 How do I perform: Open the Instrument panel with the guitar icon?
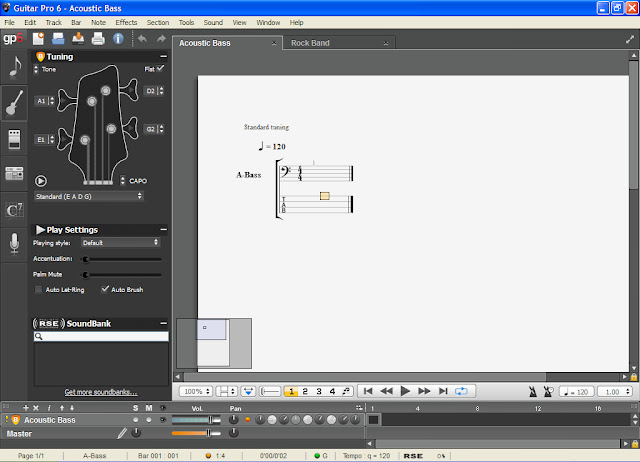[15, 102]
